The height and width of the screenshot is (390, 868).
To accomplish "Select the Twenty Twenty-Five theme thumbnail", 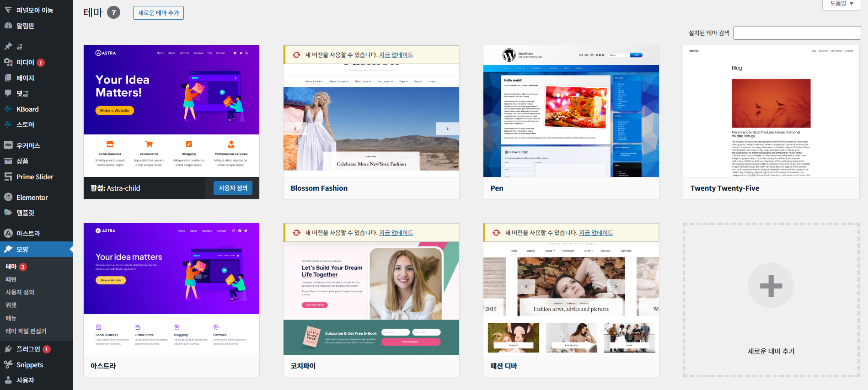I will [x=771, y=111].
